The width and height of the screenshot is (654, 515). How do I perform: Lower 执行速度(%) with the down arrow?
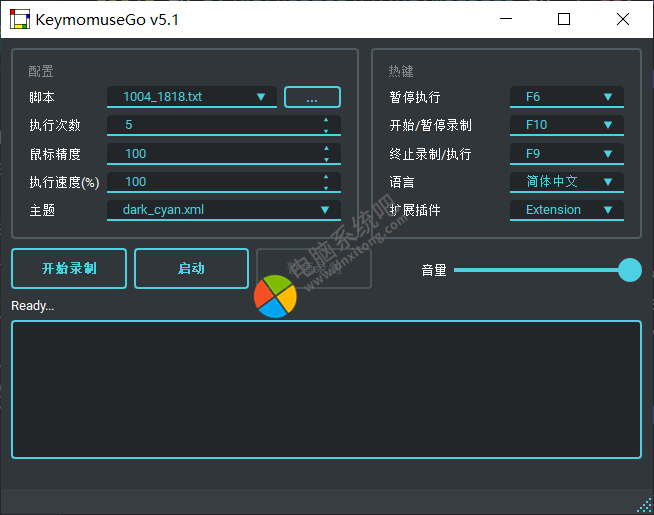(x=325, y=187)
